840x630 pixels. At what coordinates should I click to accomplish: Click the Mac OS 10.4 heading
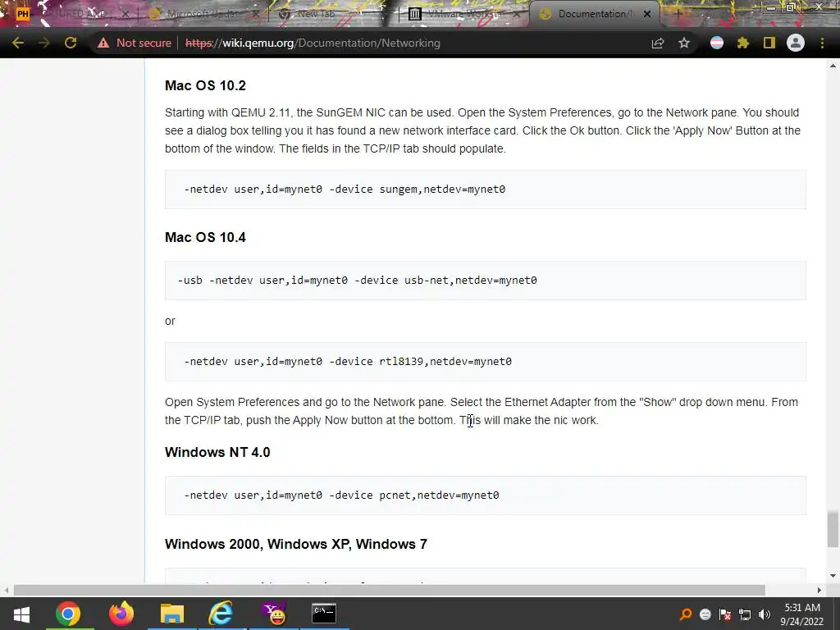[205, 237]
